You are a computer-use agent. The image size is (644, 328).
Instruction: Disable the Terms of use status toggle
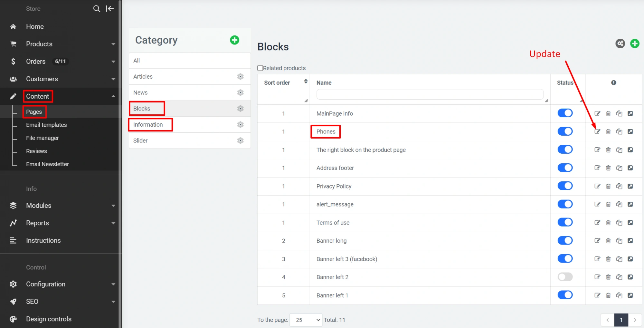pos(565,222)
